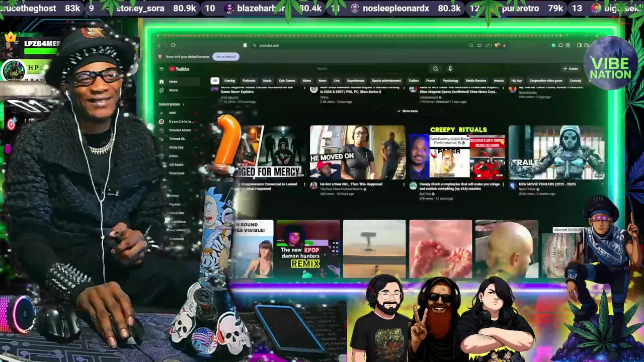Screen dimensions: 644x362
Task: Click the browser back arrow
Action: pos(159,45)
